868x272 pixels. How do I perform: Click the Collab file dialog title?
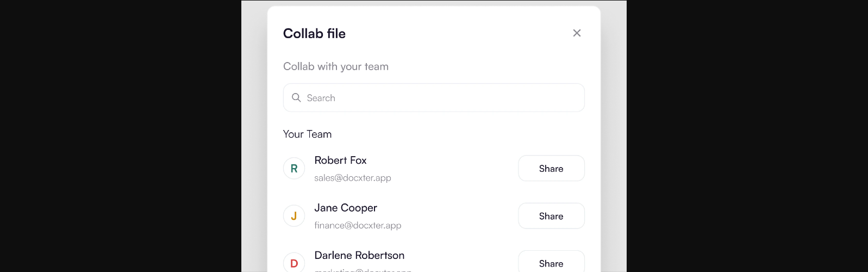point(314,34)
